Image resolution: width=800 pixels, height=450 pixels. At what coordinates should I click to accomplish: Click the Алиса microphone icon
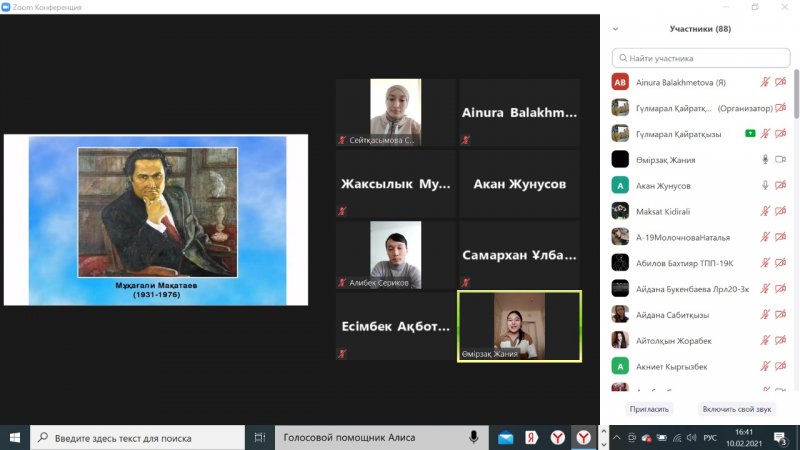point(473,437)
